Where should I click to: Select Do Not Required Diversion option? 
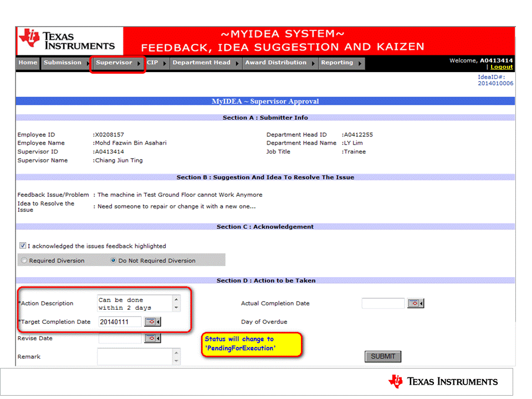pyautogui.click(x=113, y=260)
